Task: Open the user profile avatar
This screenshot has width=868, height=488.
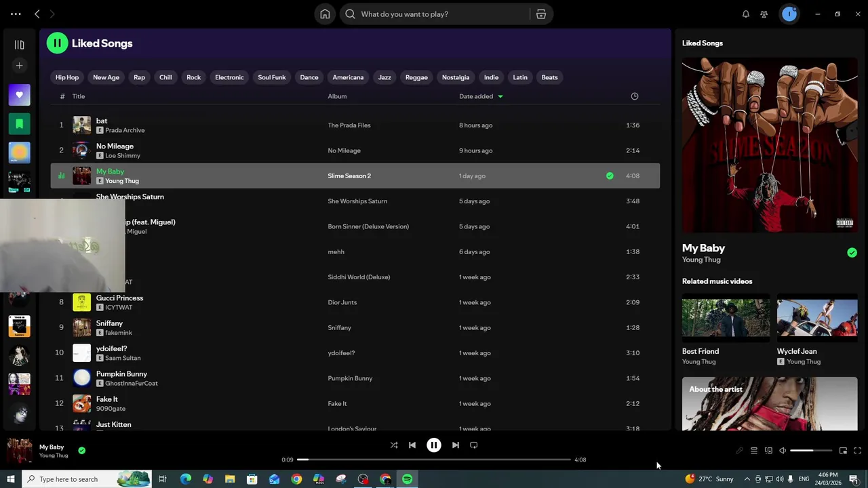Action: click(789, 14)
